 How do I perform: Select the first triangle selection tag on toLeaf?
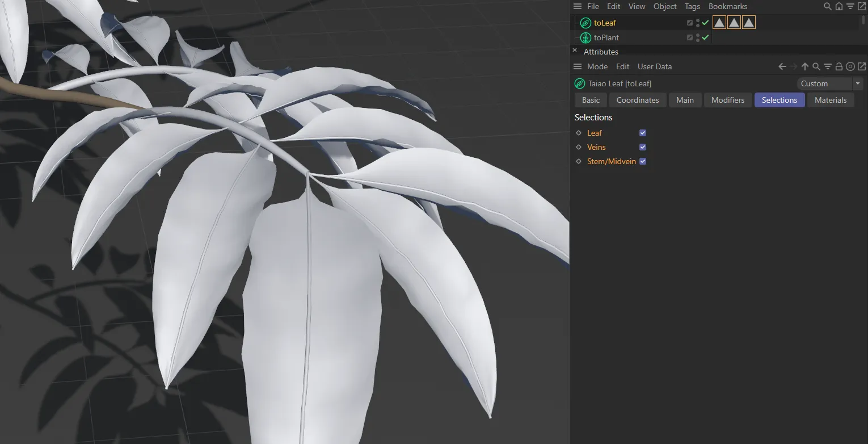tap(719, 22)
